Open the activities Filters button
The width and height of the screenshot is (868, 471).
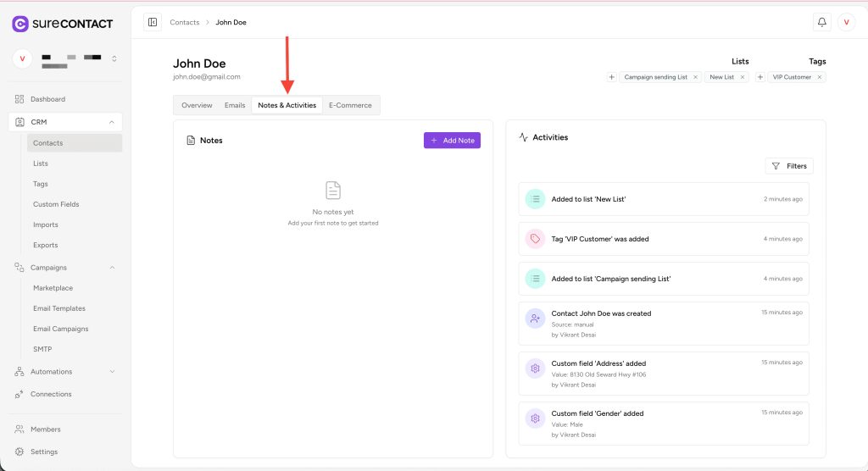click(788, 166)
